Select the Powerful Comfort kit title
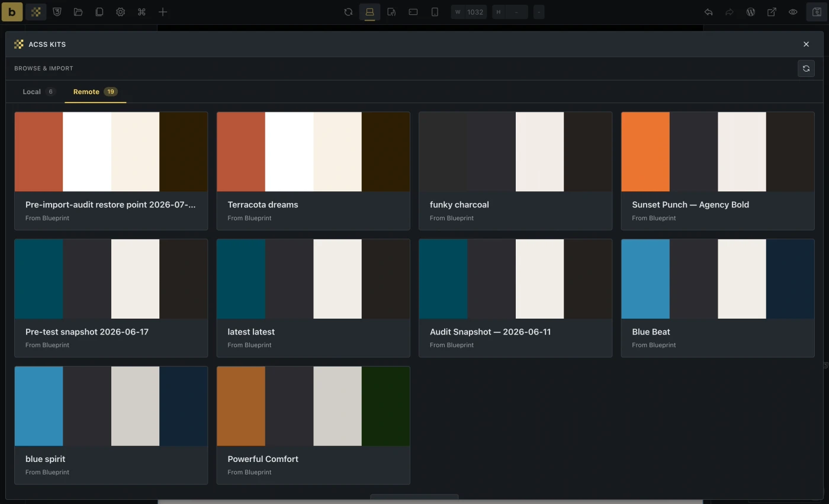Image resolution: width=829 pixels, height=504 pixels. 263,460
